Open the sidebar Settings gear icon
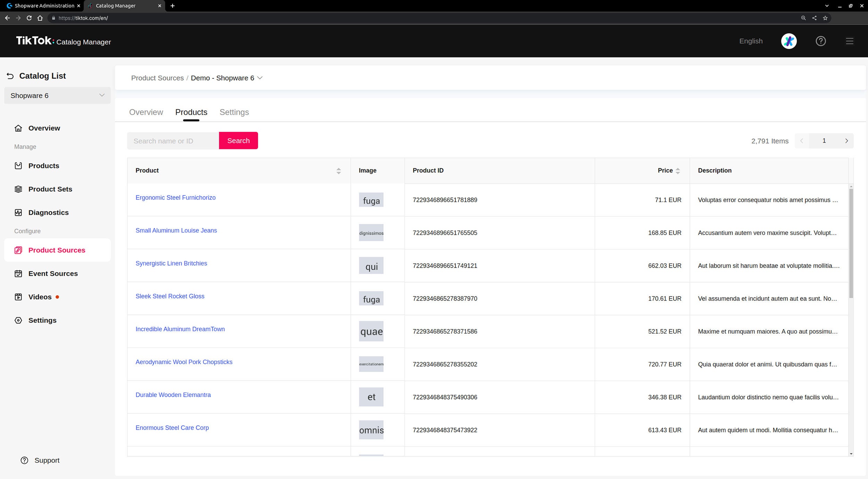Screen dimensions: 868x479 [x=18, y=320]
